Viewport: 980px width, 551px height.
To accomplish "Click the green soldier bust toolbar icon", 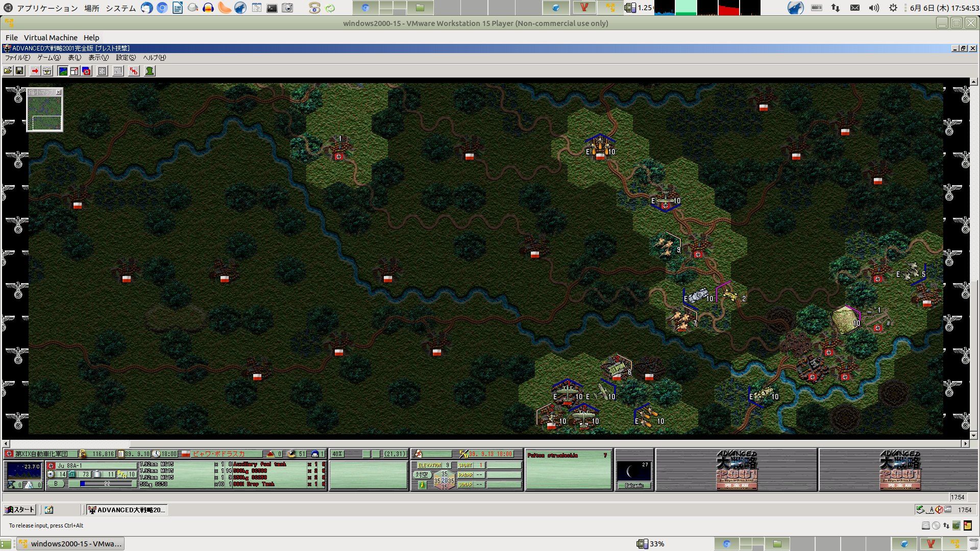I will 150,71.
